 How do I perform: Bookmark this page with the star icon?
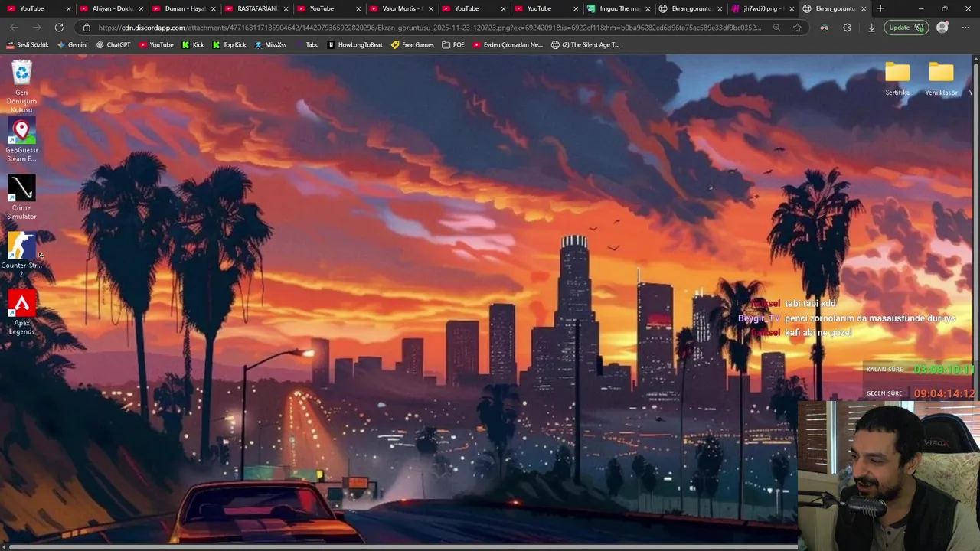click(797, 28)
